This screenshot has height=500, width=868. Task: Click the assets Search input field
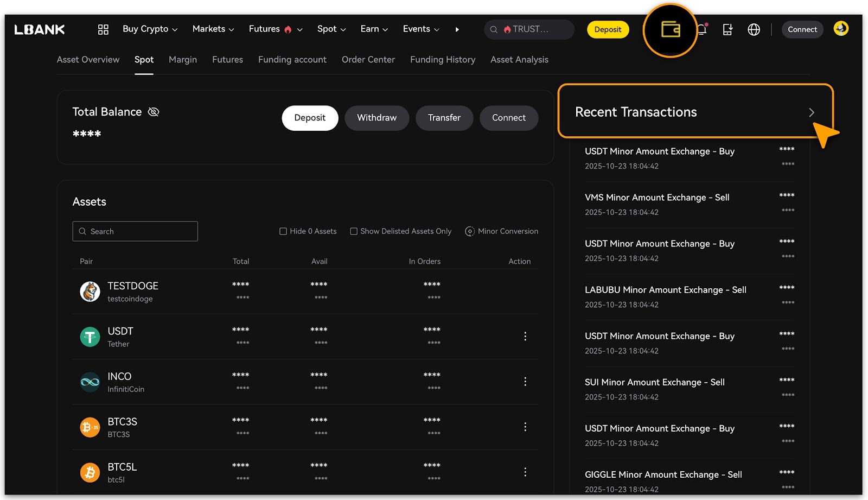[135, 231]
